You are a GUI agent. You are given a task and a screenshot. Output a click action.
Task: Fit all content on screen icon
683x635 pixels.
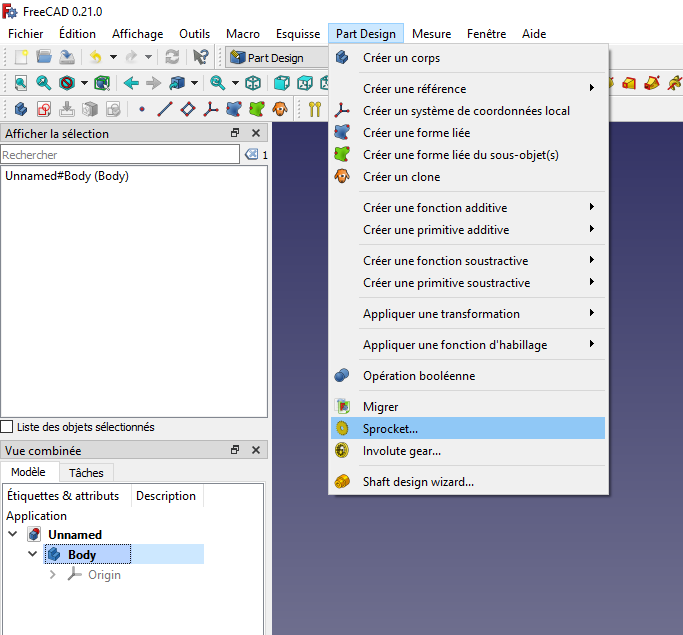[x=20, y=83]
